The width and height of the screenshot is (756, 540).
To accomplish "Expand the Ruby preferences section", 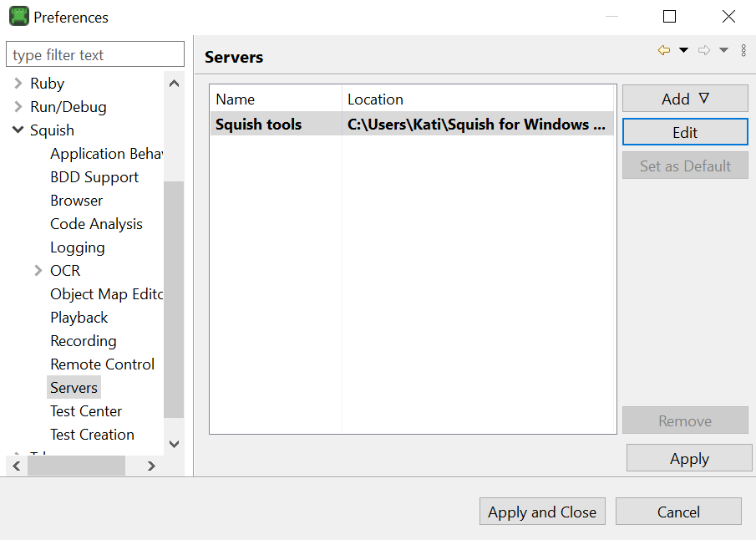I will (18, 83).
